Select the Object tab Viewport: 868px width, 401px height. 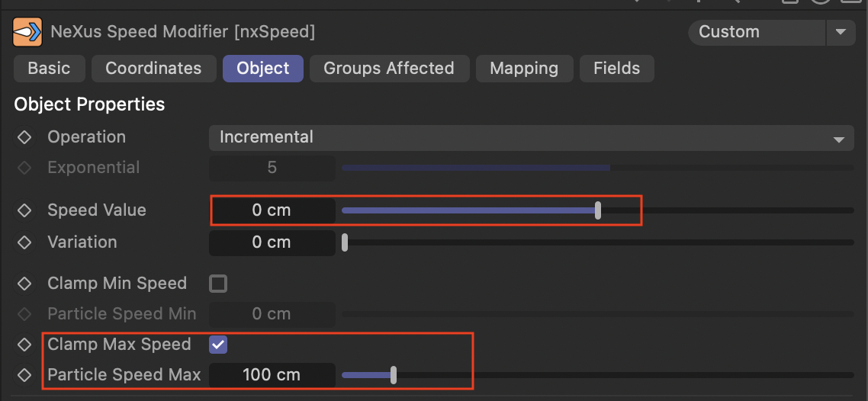click(x=263, y=69)
